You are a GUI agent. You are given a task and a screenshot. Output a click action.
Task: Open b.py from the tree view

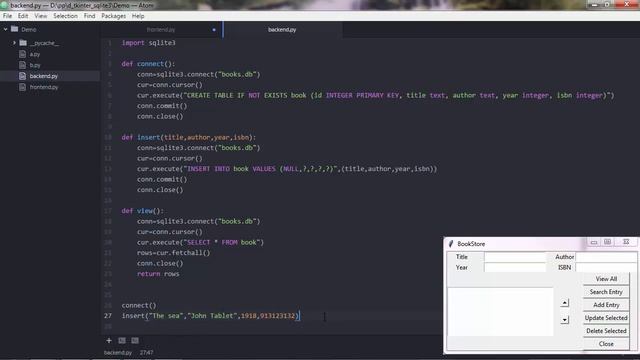35,65
